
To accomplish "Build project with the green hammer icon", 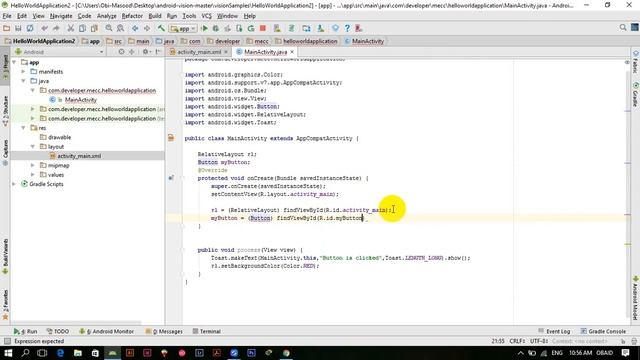I will (161, 28).
